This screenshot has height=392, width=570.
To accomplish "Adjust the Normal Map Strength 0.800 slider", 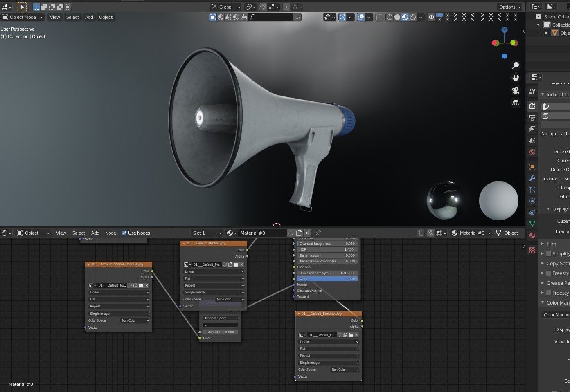I will [x=221, y=332].
